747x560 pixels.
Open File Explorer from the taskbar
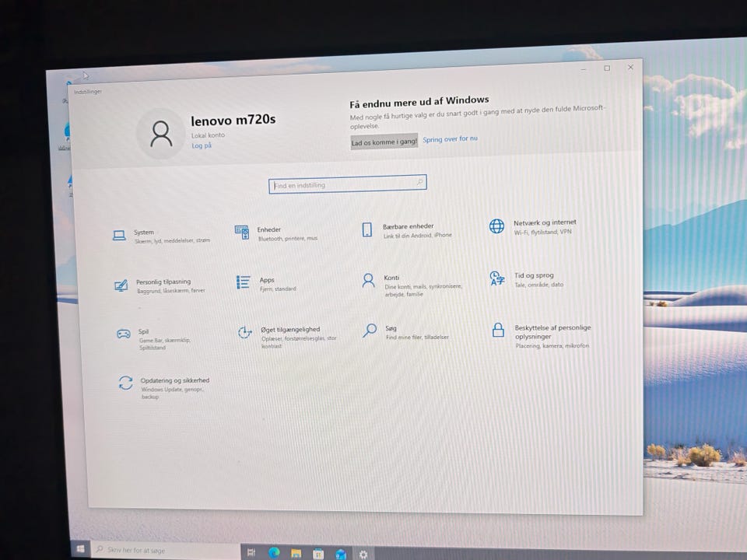[x=296, y=553]
